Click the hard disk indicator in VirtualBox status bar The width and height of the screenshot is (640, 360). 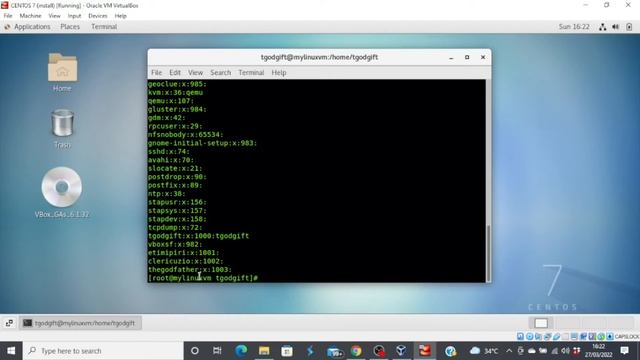(520, 336)
